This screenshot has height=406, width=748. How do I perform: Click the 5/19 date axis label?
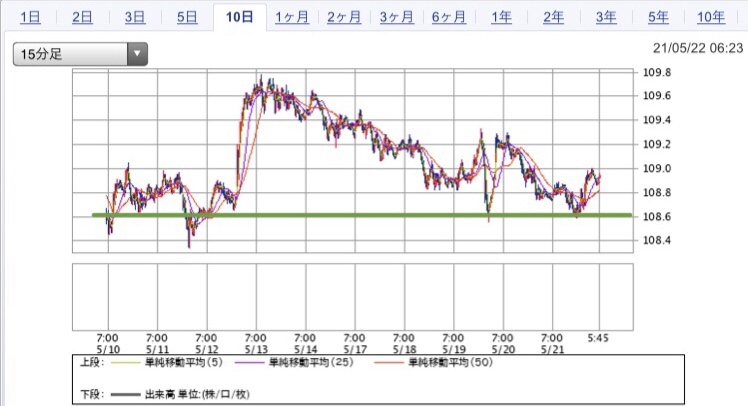(x=454, y=349)
